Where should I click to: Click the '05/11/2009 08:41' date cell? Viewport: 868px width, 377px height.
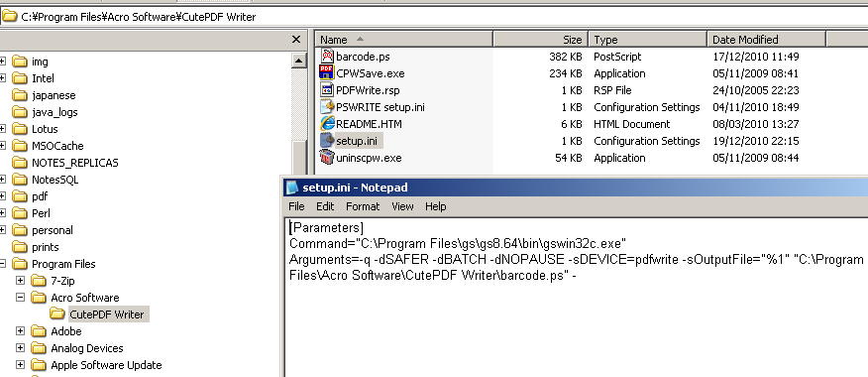(x=756, y=73)
